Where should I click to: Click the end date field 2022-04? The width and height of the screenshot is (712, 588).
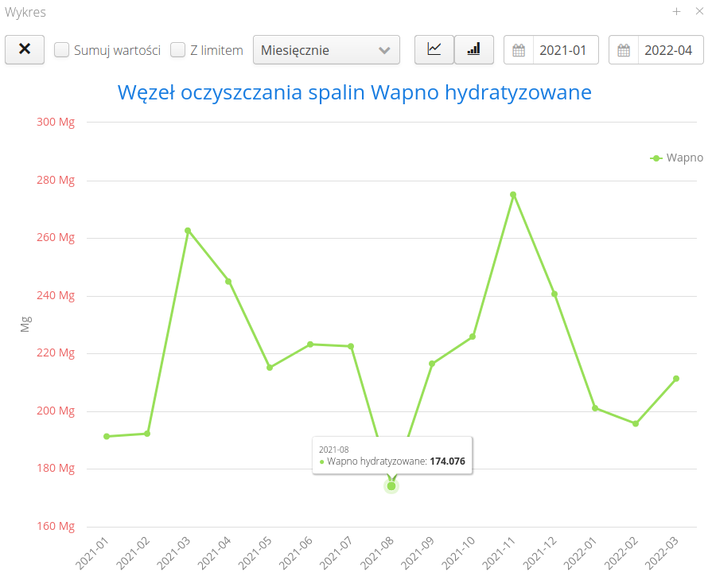pyautogui.click(x=670, y=50)
